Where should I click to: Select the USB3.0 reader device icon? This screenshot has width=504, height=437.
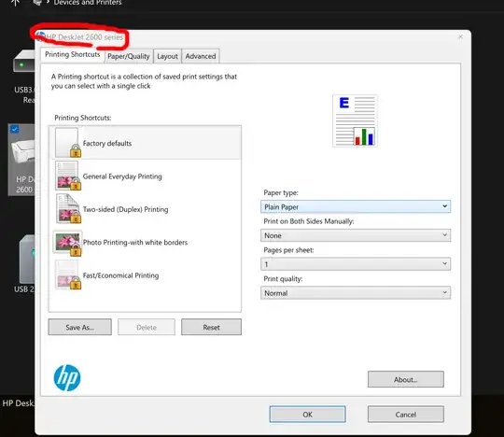[24, 61]
